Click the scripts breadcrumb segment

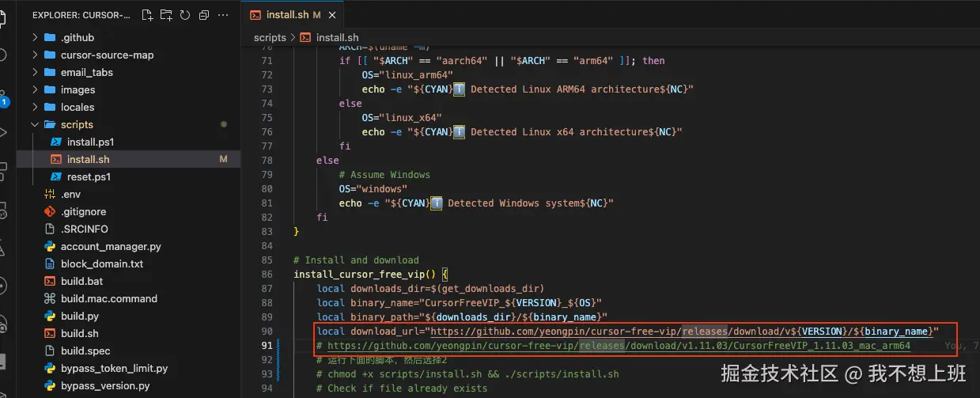tap(270, 37)
